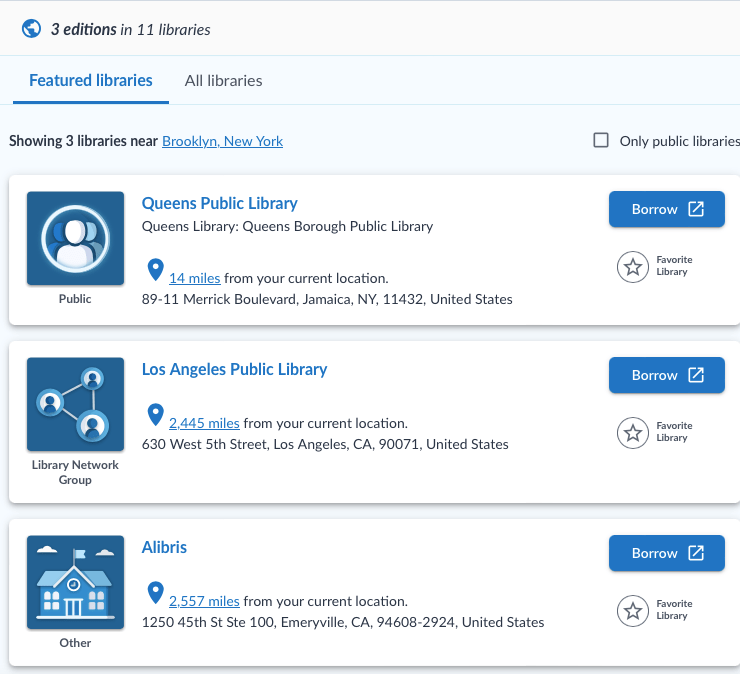This screenshot has width=740, height=674.
Task: Click the 14 miles distance link
Action: [x=194, y=278]
